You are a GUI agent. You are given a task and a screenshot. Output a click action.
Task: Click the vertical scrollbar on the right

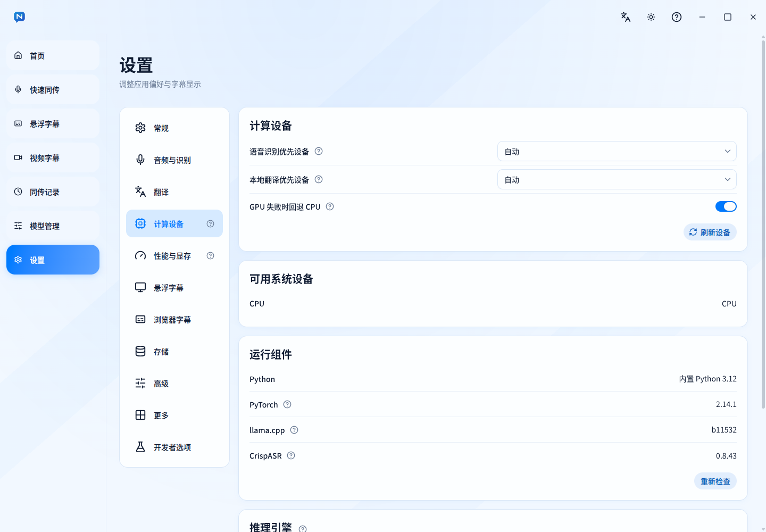763,223
